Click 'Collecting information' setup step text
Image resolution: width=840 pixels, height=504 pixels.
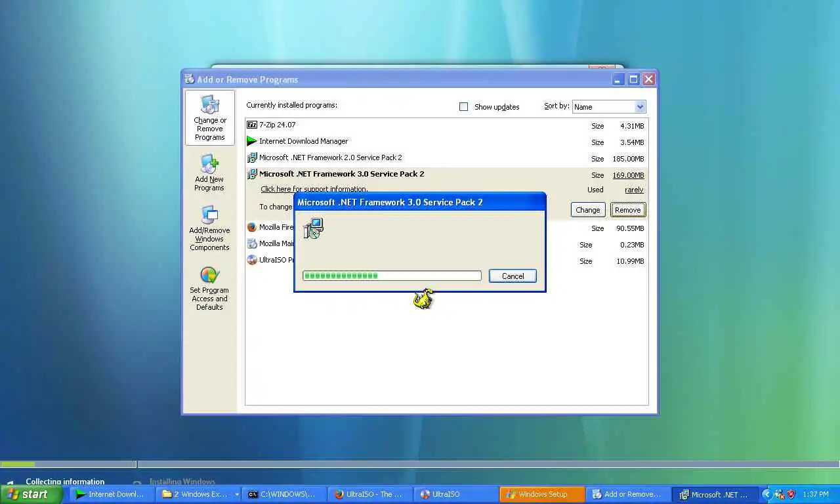tap(65, 482)
